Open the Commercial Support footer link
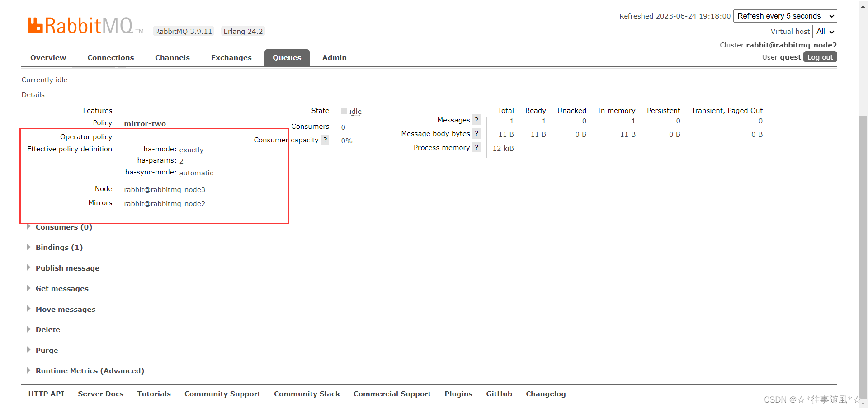 (392, 394)
